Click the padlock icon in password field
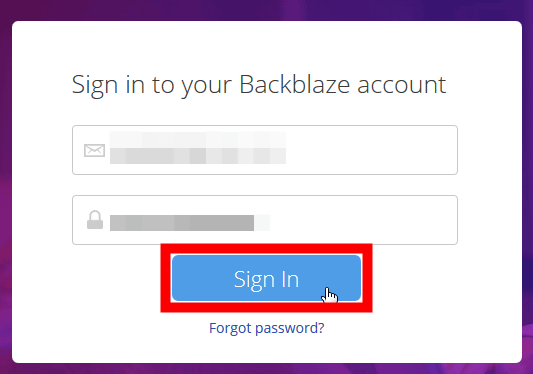This screenshot has height=374, width=533. pos(95,220)
